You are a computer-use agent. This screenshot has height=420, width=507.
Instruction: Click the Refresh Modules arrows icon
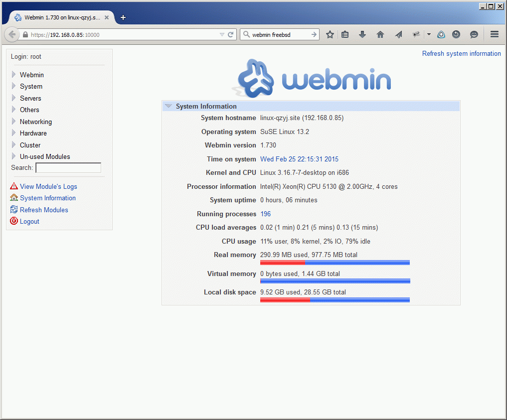point(14,209)
